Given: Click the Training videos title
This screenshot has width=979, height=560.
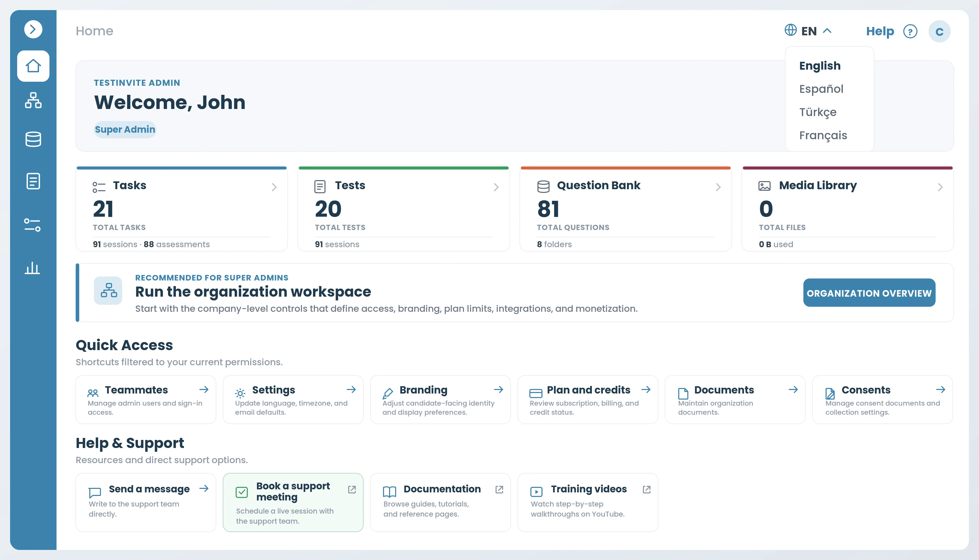Looking at the screenshot, I should (x=589, y=489).
